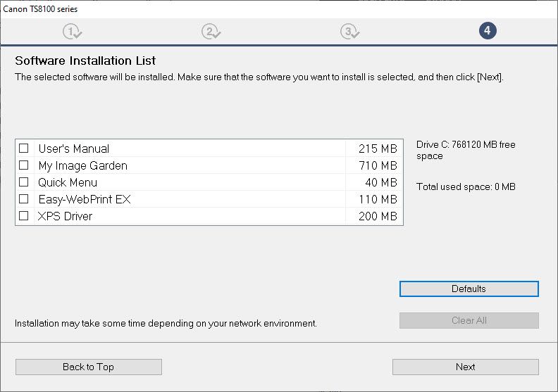The image size is (558, 392).
Task: Select the My Image Garden row label
Action: 82,165
